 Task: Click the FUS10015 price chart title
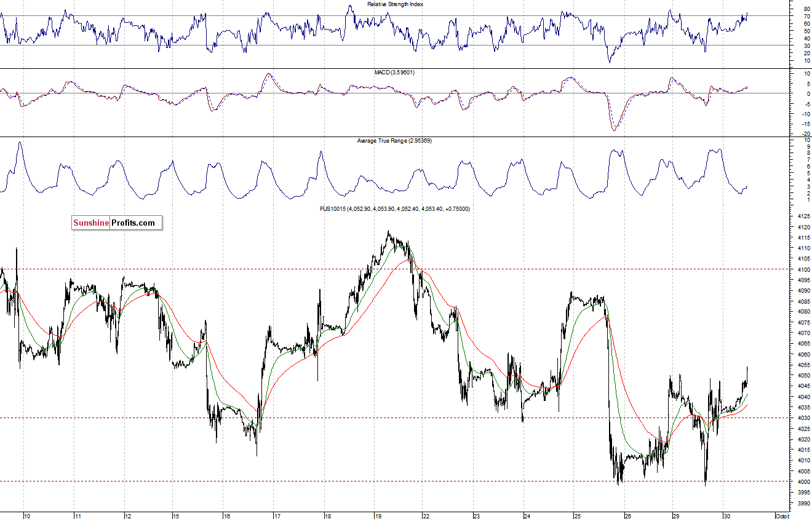point(394,209)
